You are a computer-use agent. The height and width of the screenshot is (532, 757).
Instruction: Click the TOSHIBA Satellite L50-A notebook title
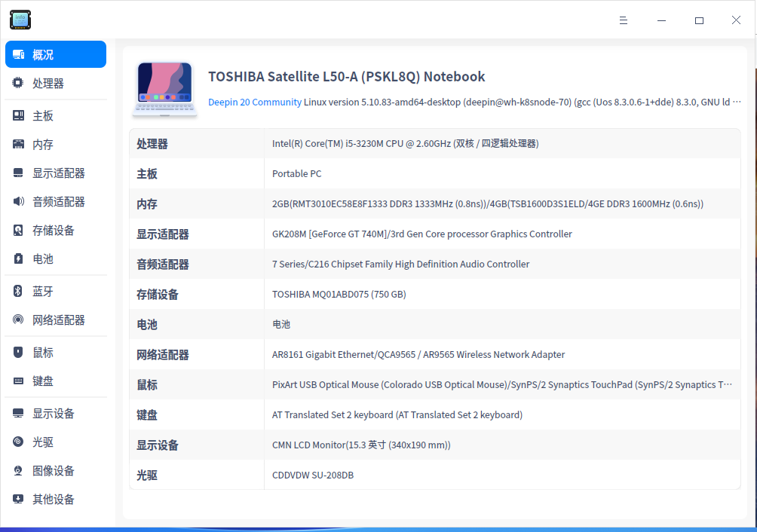point(347,77)
